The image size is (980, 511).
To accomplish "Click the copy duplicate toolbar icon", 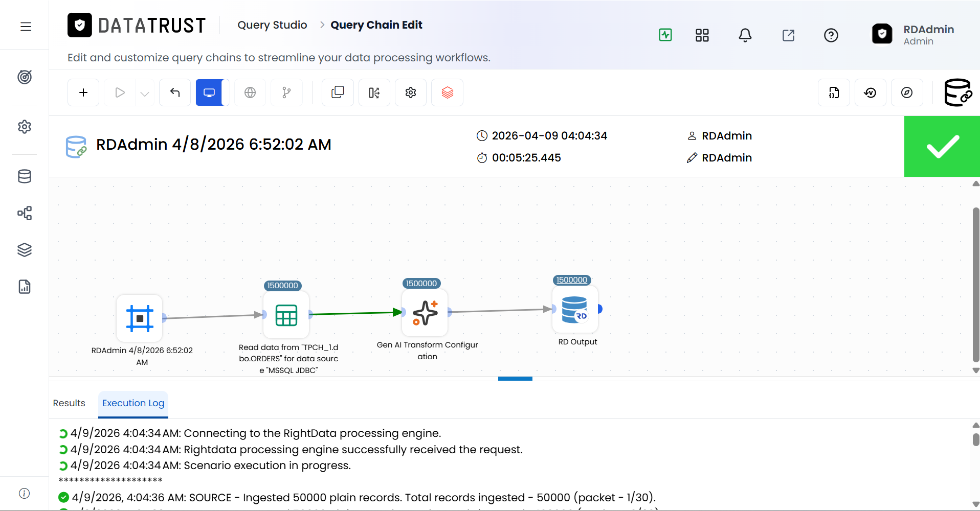I will coord(338,92).
